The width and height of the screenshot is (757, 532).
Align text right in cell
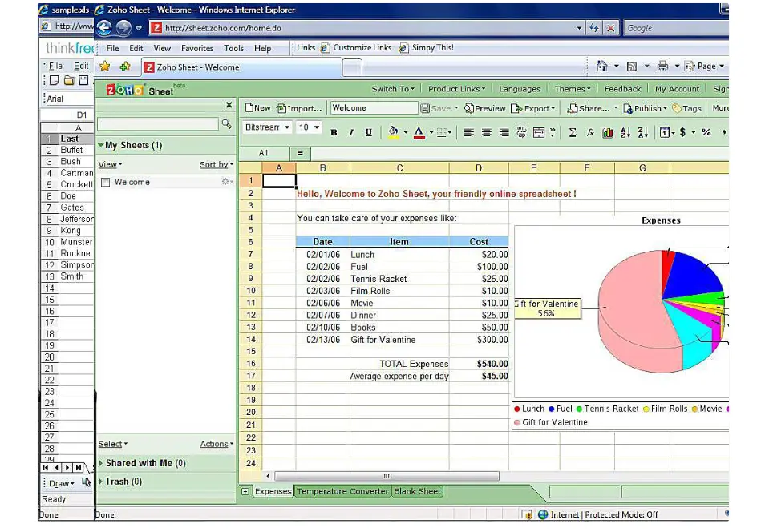click(x=504, y=132)
